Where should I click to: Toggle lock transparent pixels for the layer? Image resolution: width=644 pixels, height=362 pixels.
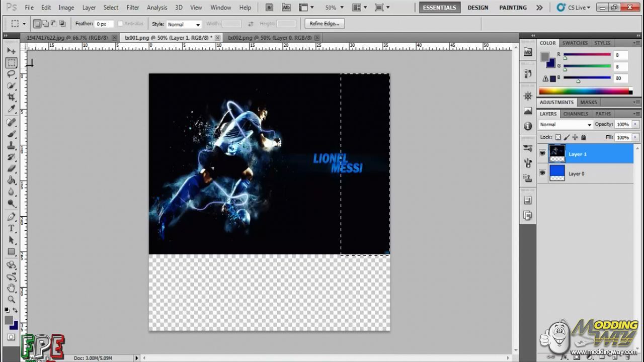pos(558,137)
